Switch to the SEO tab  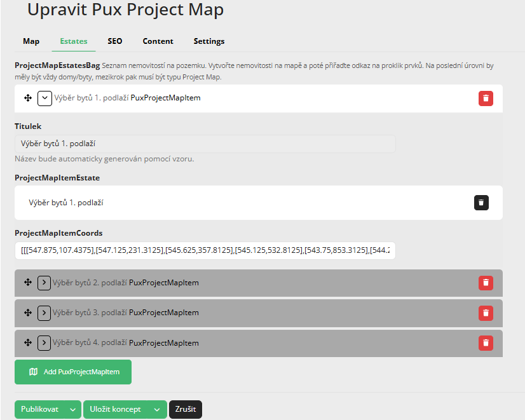click(114, 41)
